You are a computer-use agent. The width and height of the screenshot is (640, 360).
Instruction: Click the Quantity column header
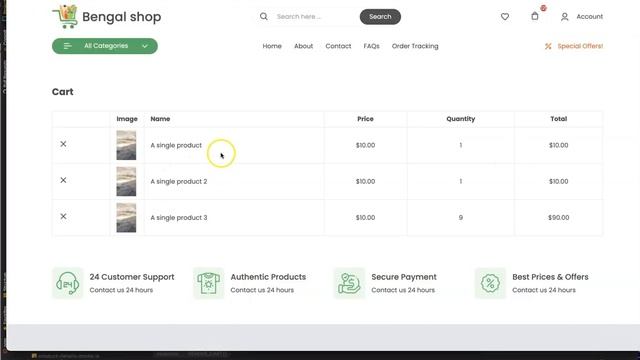460,119
